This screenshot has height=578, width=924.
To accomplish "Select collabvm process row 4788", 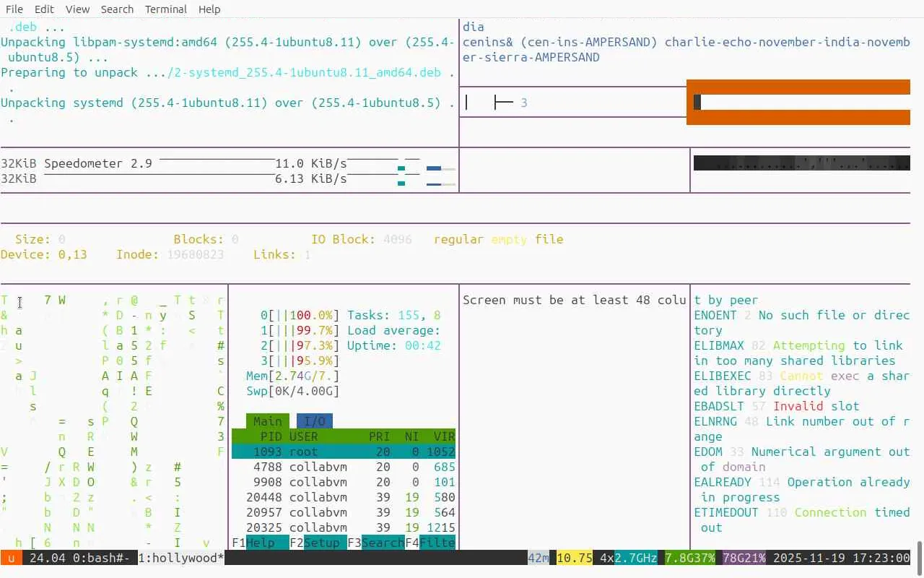I will tap(344, 467).
